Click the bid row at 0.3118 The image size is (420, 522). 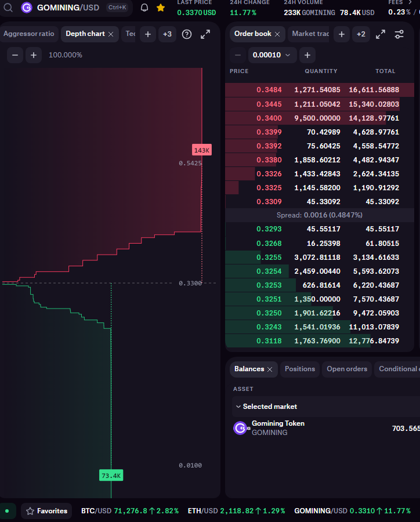click(320, 341)
